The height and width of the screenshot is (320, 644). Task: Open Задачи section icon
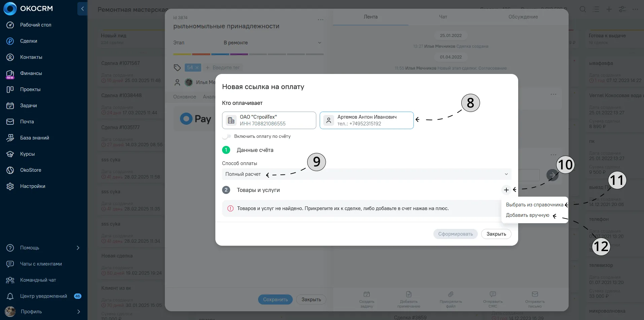pos(10,106)
